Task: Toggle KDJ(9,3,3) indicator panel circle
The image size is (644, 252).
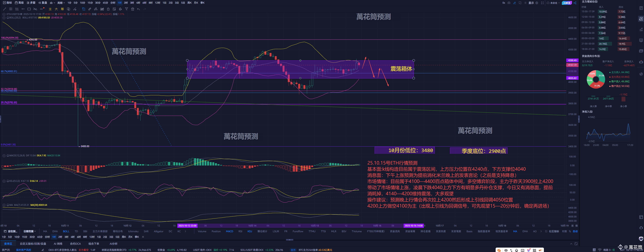Action: click(x=4, y=181)
